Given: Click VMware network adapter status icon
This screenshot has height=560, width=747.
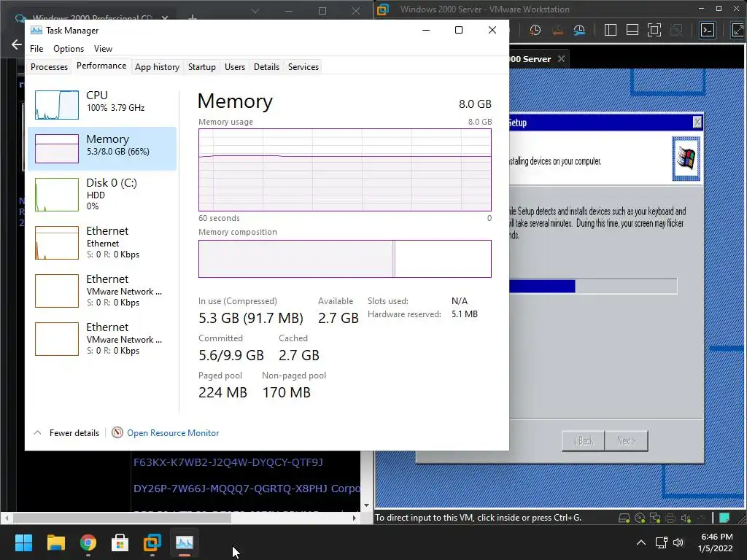Looking at the screenshot, I should coord(655,518).
